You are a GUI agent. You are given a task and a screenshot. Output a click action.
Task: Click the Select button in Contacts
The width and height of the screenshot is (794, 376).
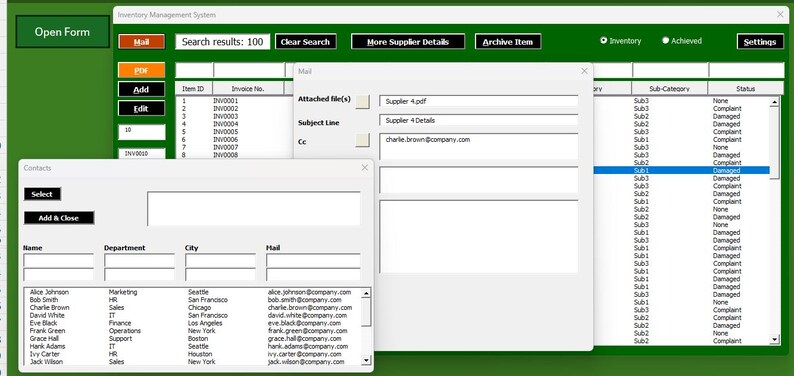coord(42,194)
